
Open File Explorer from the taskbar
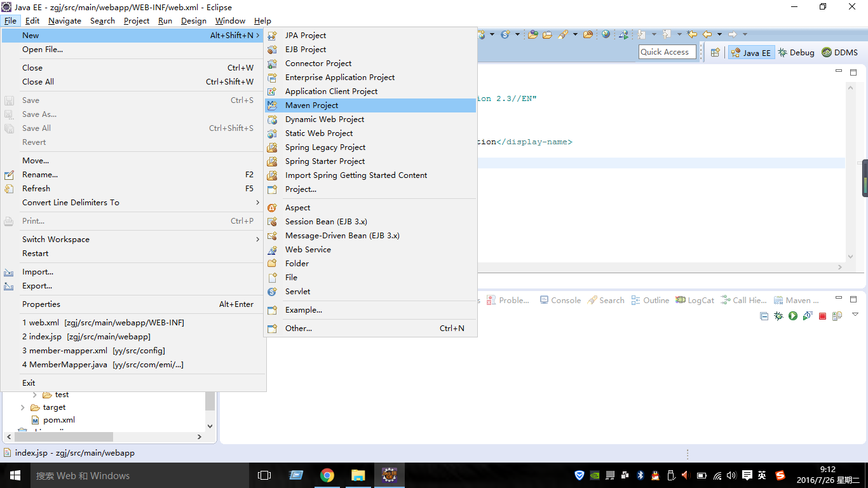(x=358, y=475)
